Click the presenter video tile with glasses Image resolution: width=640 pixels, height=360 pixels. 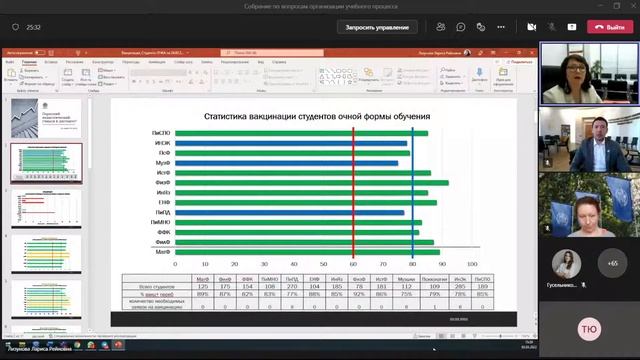[589, 73]
